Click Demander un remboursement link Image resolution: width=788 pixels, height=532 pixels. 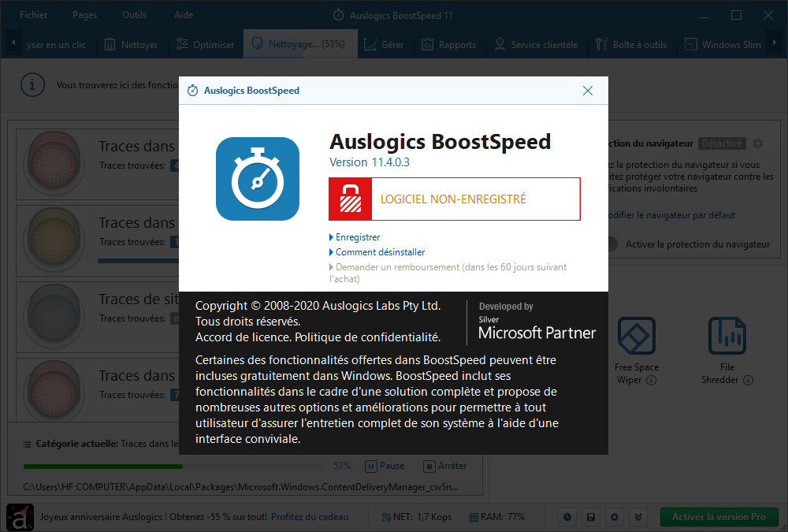tap(448, 273)
